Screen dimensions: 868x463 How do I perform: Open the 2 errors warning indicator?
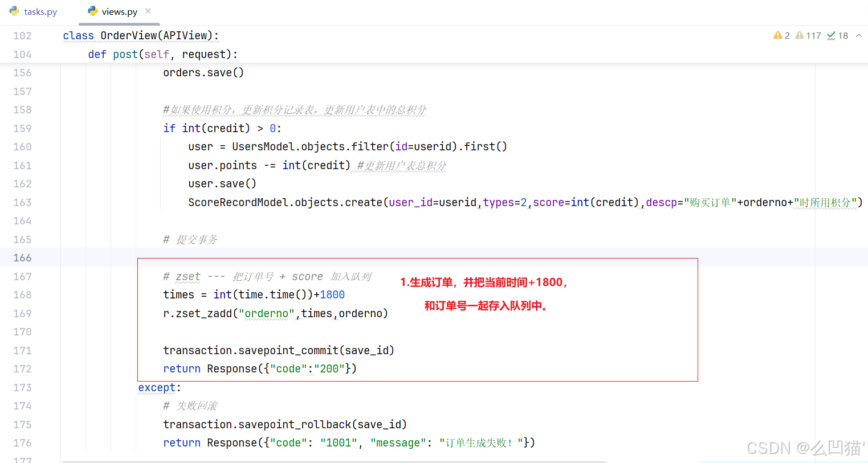[781, 35]
